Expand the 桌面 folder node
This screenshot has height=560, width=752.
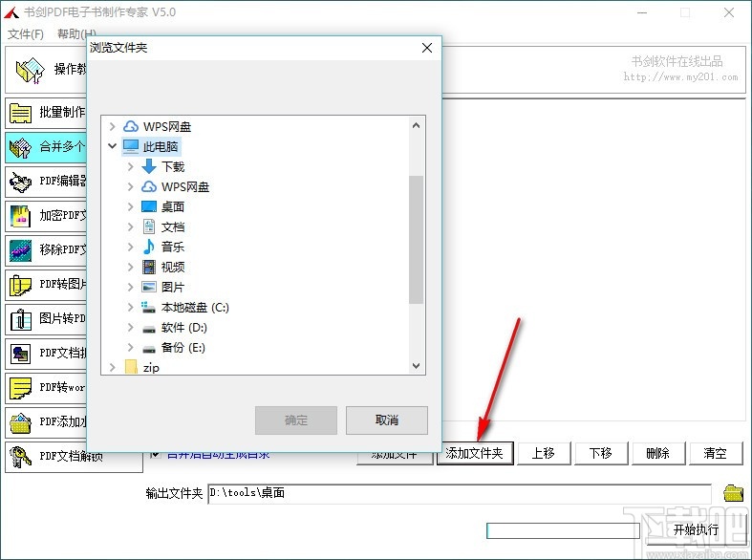[x=131, y=206]
